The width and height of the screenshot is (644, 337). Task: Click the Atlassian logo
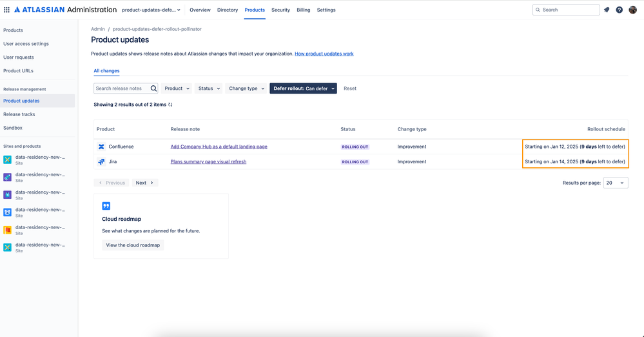tap(39, 10)
